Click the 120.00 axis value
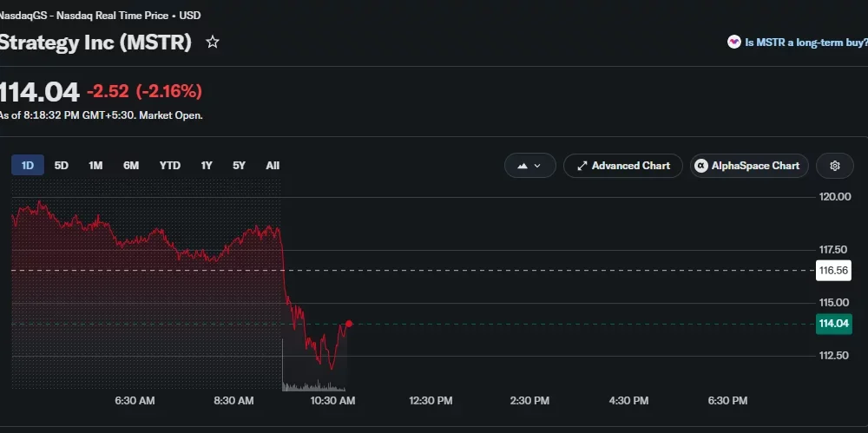 pyautogui.click(x=835, y=197)
